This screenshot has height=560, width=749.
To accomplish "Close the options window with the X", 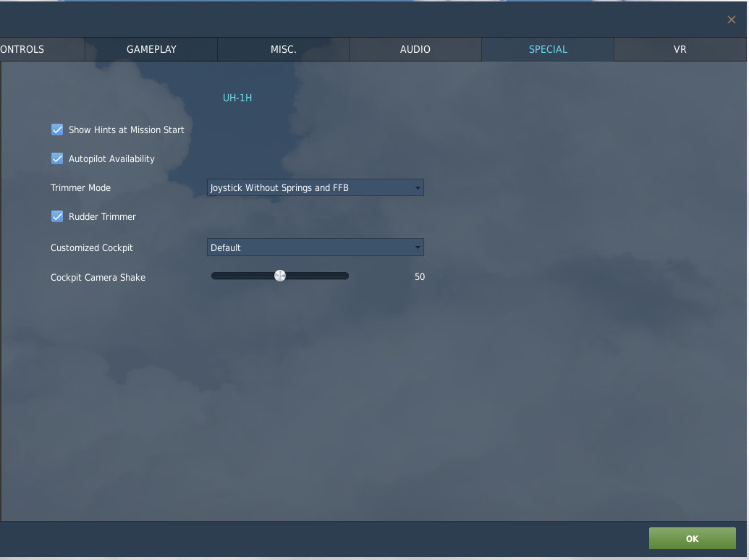I will (x=732, y=20).
